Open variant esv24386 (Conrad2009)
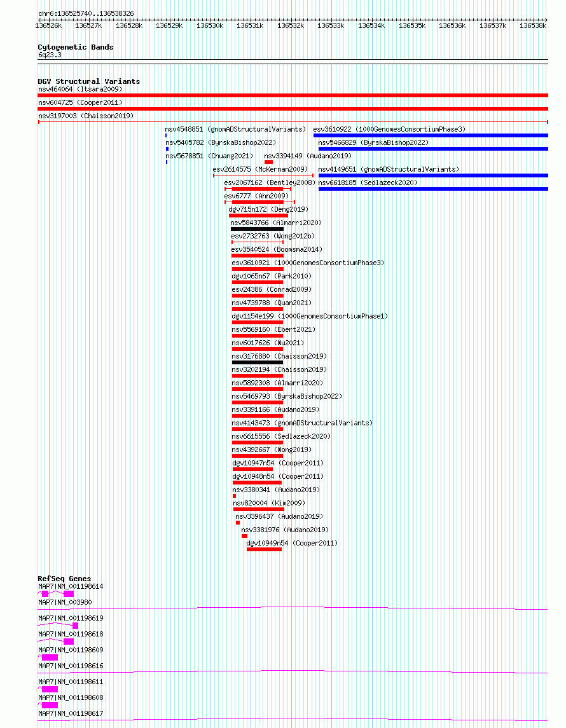This screenshot has width=566, height=728. (272, 290)
